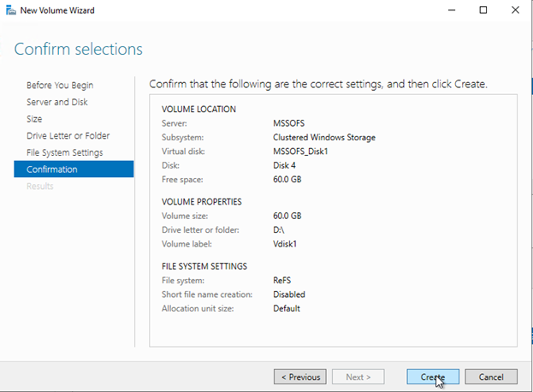Go to the Before You Begin step

(60, 86)
